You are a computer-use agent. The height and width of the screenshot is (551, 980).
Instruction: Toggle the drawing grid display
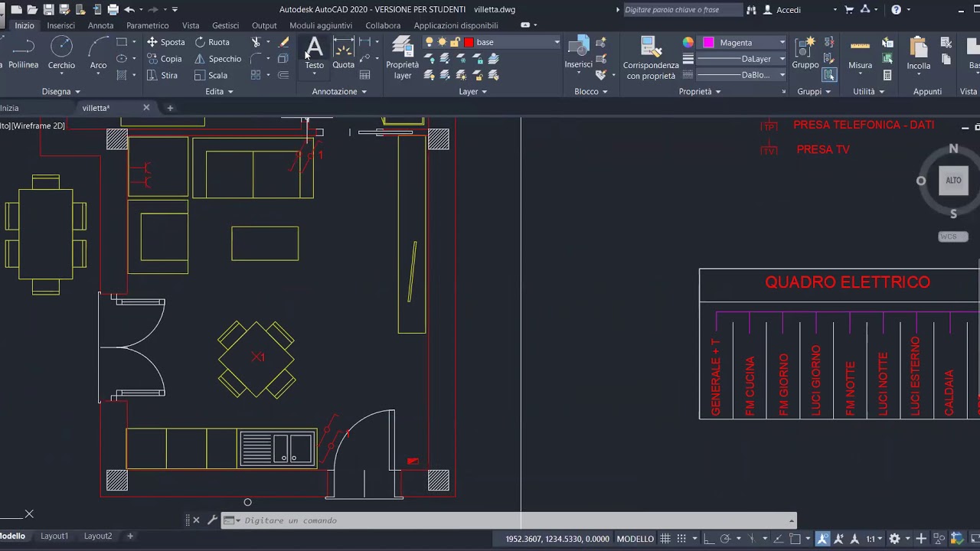(x=665, y=539)
